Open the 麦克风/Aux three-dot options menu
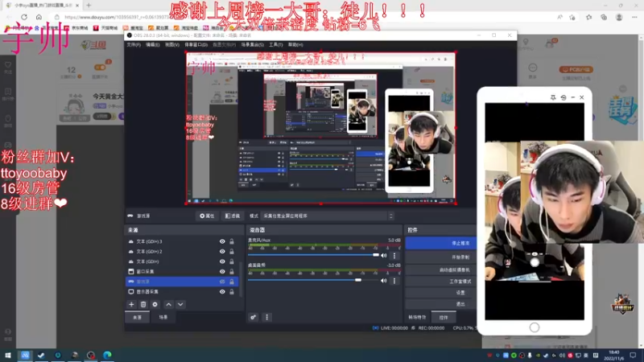The width and height of the screenshot is (644, 362). click(x=394, y=255)
